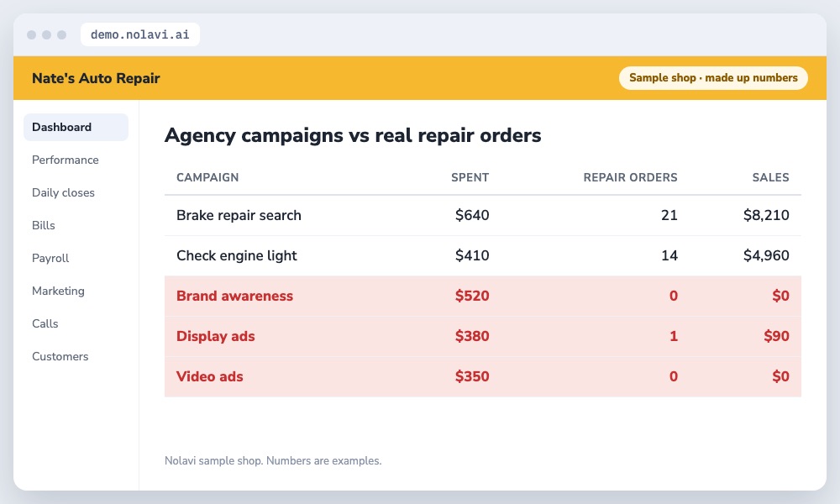Click the SPENT column header
Viewport: 840px width, 504px height.
pyautogui.click(x=470, y=177)
